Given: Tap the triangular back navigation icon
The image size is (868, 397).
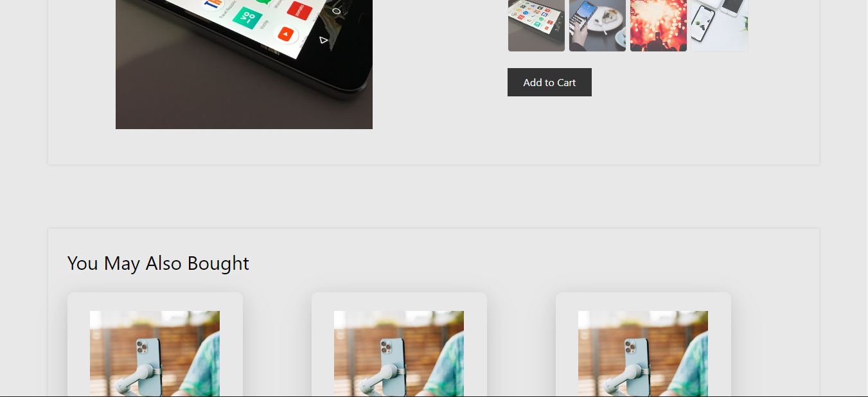Looking at the screenshot, I should click(x=323, y=40).
